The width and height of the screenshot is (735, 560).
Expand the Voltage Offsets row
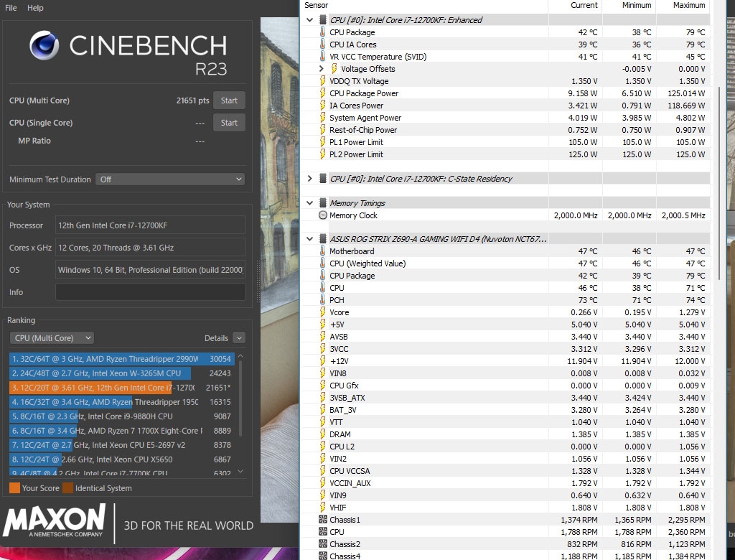tap(321, 69)
